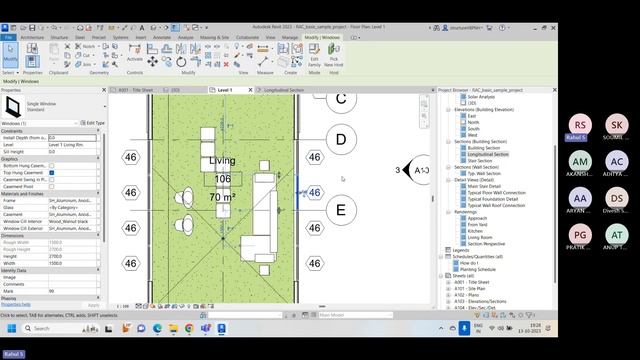Select Main Stair Detail in Project Browser
Image resolution: width=640 pixels, height=360 pixels.
pyautogui.click(x=484, y=186)
